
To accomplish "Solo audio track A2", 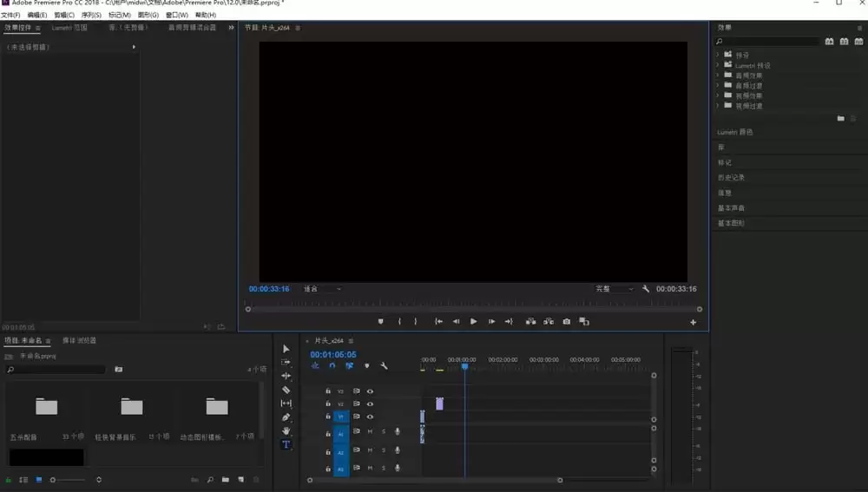I will [x=384, y=450].
